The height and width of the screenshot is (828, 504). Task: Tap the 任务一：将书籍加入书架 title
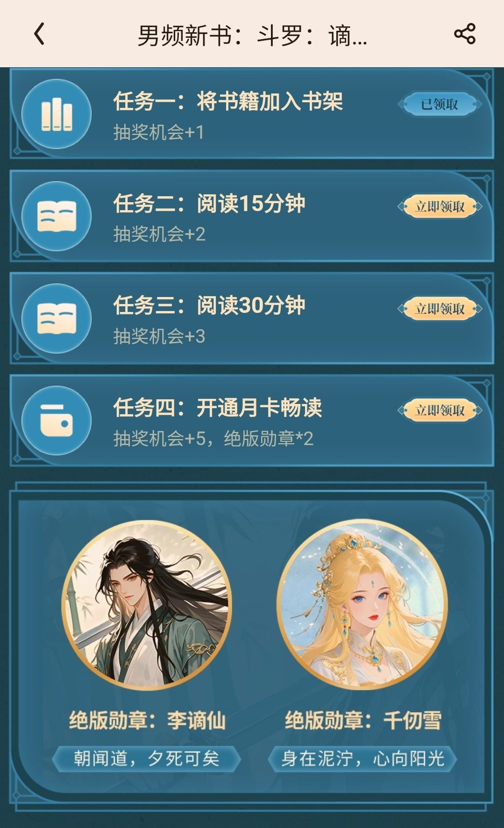pyautogui.click(x=228, y=101)
